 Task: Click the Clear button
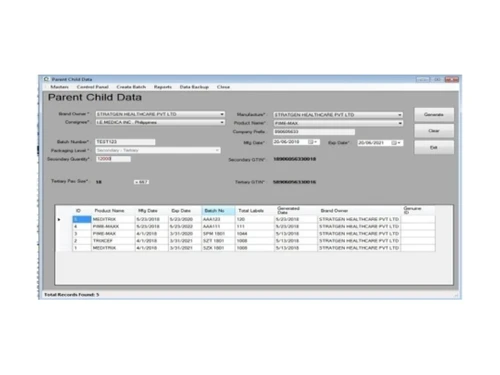coord(434,131)
